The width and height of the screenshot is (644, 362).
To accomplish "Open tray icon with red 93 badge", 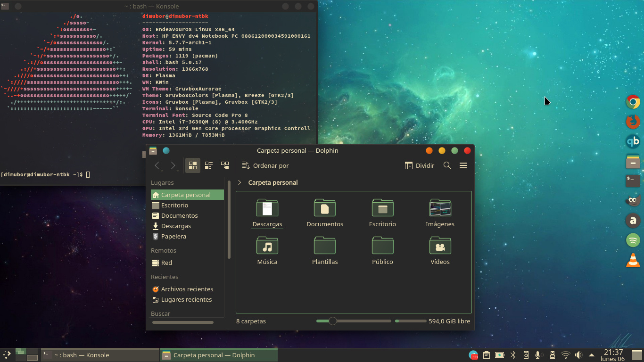I will point(473,355).
